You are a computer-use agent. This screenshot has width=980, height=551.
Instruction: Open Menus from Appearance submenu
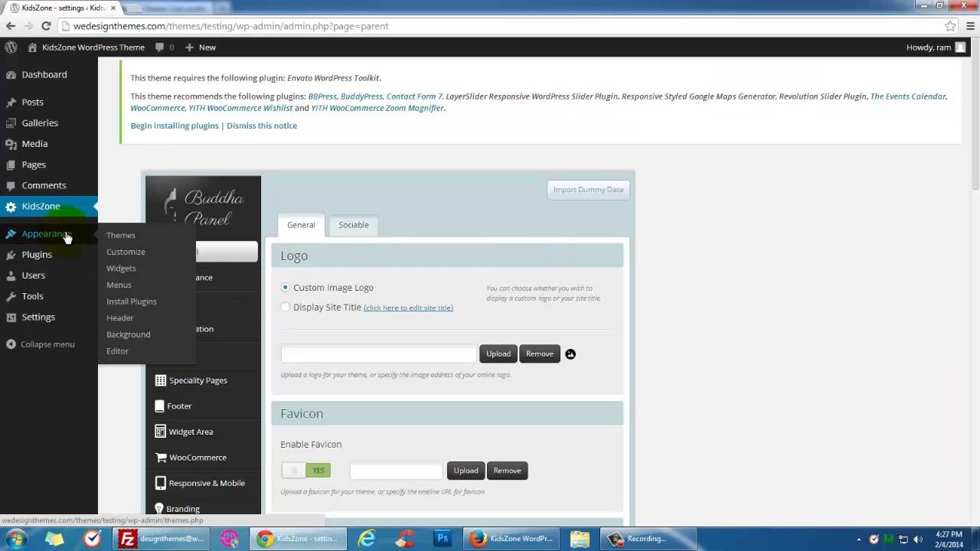click(x=119, y=285)
